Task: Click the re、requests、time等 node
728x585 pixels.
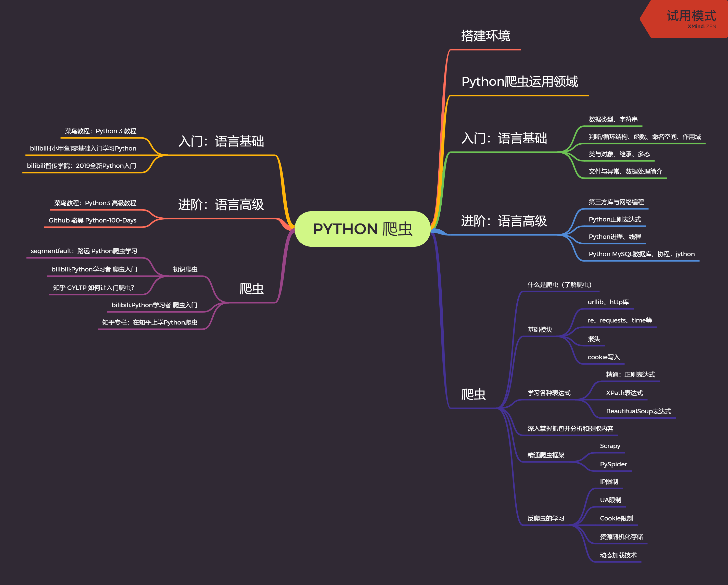Action: [x=620, y=320]
